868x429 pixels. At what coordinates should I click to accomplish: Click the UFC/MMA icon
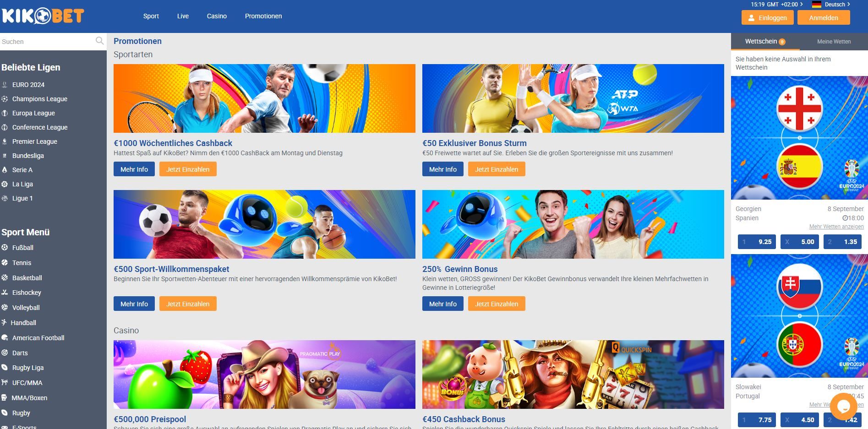[5, 383]
